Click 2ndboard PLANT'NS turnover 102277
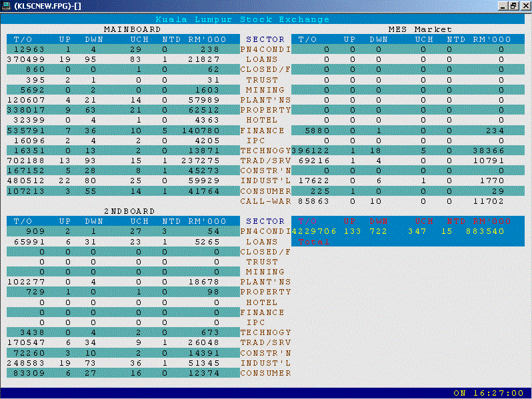532x399 pixels. tap(26, 282)
